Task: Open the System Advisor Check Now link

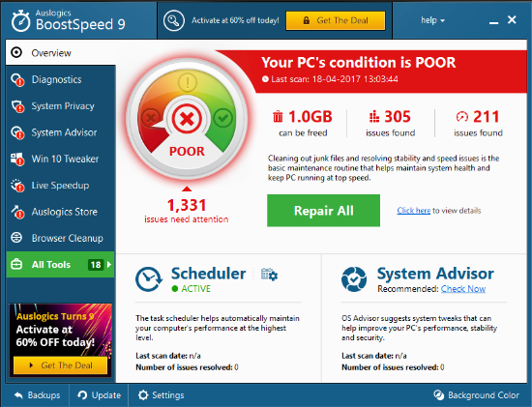Action: coord(463,289)
